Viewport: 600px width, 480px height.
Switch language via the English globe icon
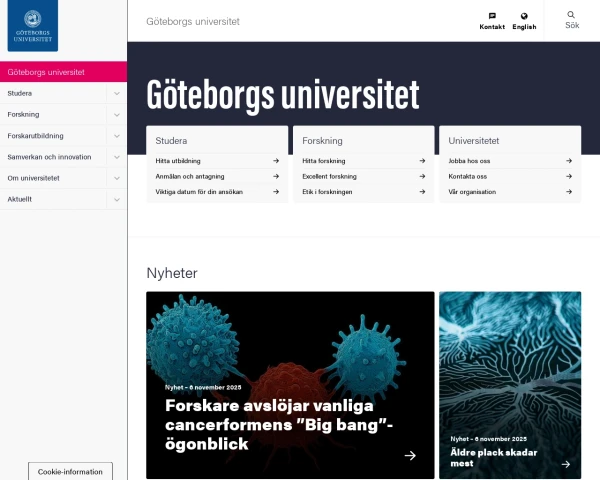point(524,17)
